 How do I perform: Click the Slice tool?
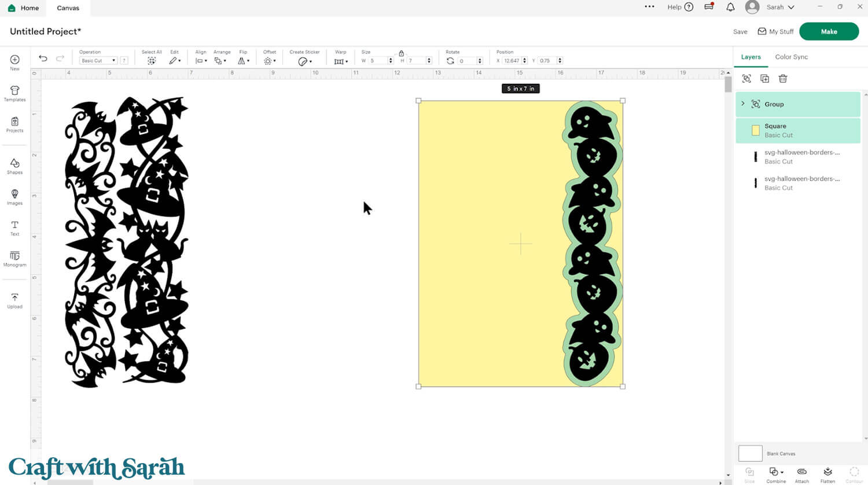[x=749, y=475]
